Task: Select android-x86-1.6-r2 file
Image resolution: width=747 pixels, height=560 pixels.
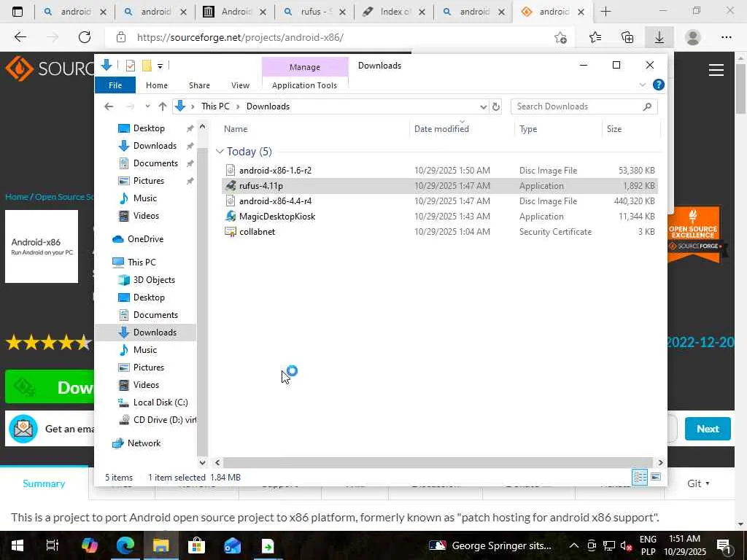Action: (275, 171)
